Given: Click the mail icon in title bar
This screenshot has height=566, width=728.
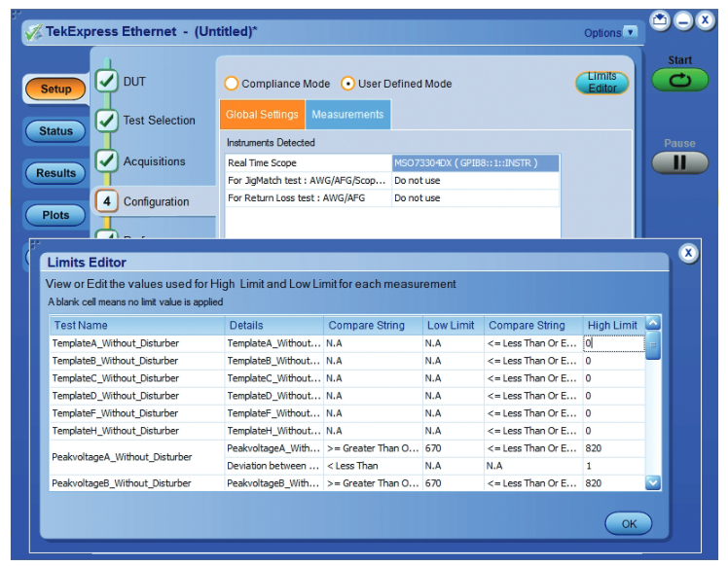Looking at the screenshot, I should click(x=660, y=21).
